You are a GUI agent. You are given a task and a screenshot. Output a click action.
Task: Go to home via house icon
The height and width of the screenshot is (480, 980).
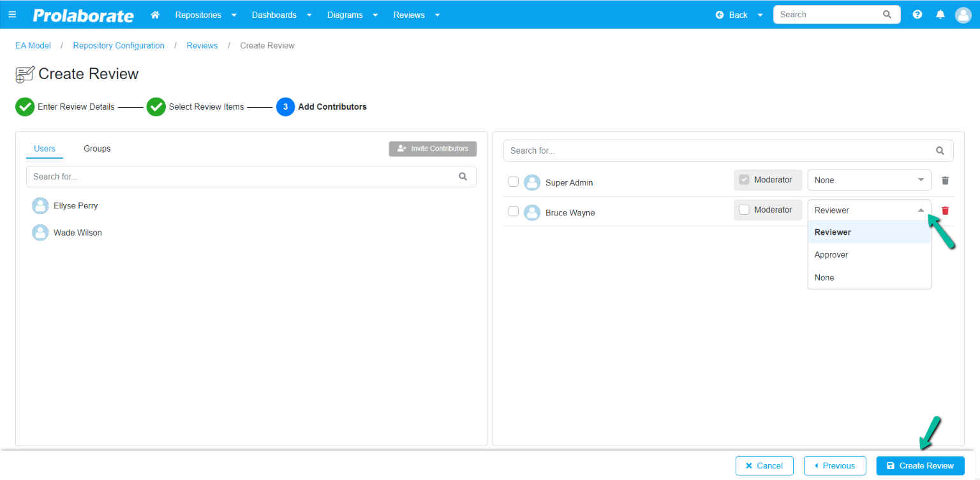[x=154, y=14]
